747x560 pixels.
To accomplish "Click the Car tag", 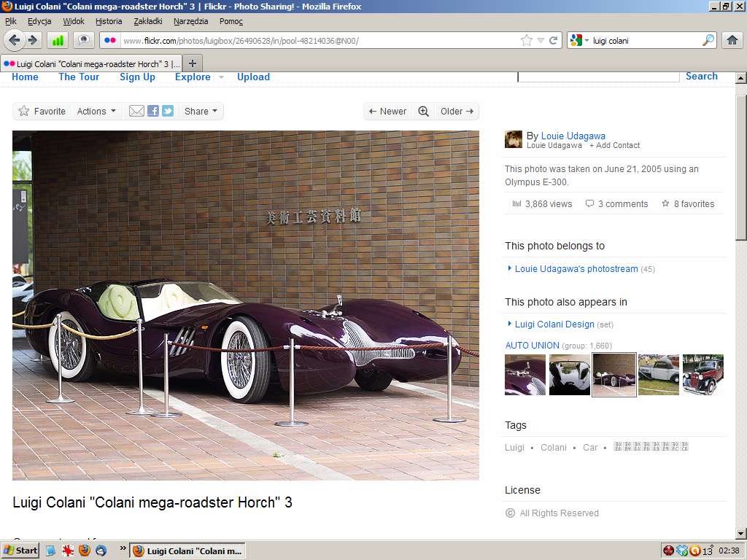I will [589, 448].
